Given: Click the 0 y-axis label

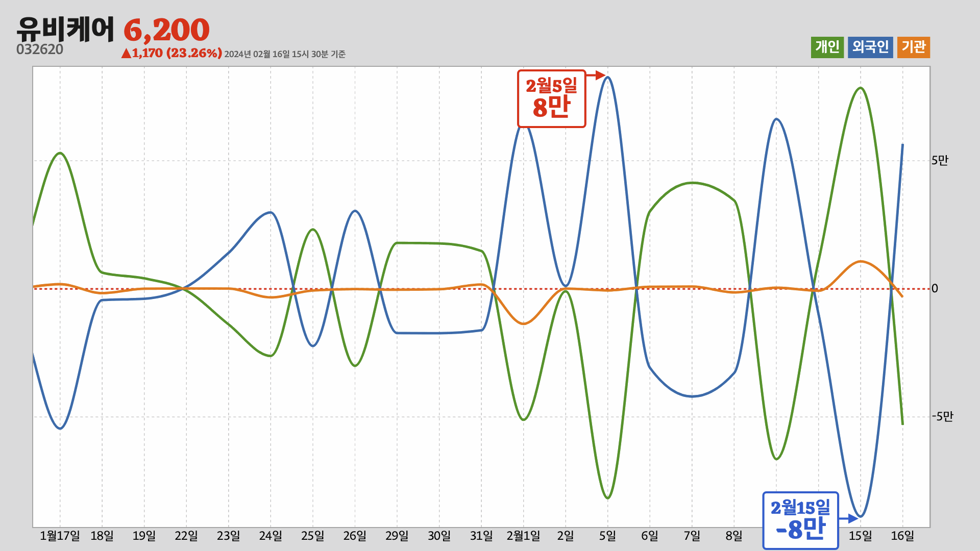Looking at the screenshot, I should pos(935,289).
